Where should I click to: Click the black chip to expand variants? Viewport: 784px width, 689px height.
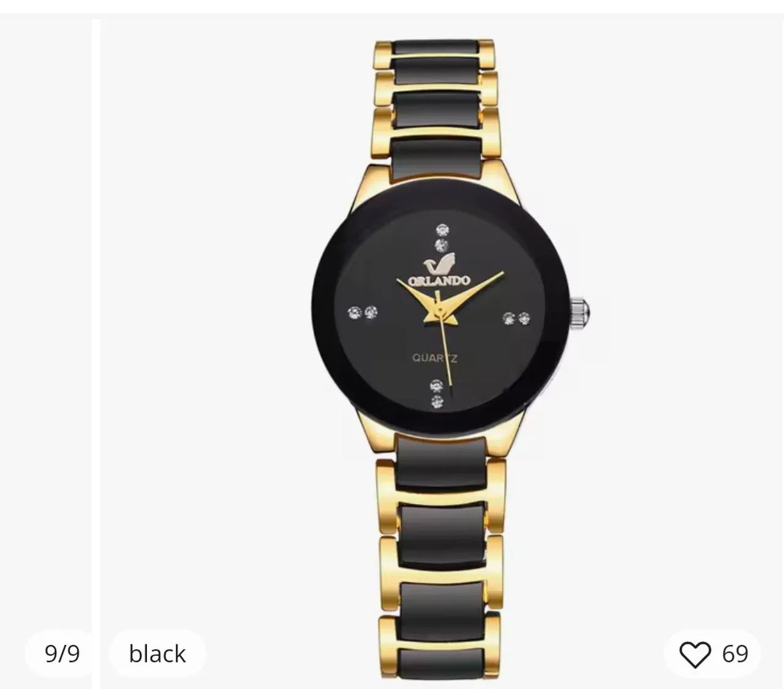point(157,653)
